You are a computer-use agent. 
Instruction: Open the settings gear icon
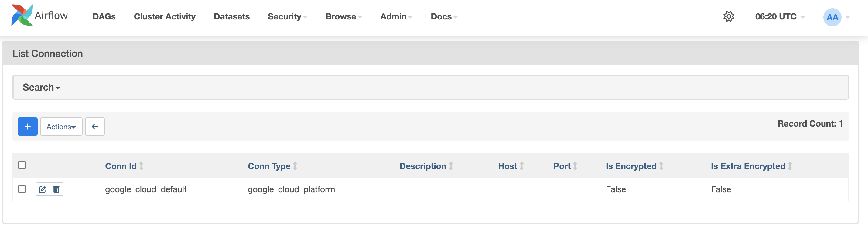pos(729,16)
